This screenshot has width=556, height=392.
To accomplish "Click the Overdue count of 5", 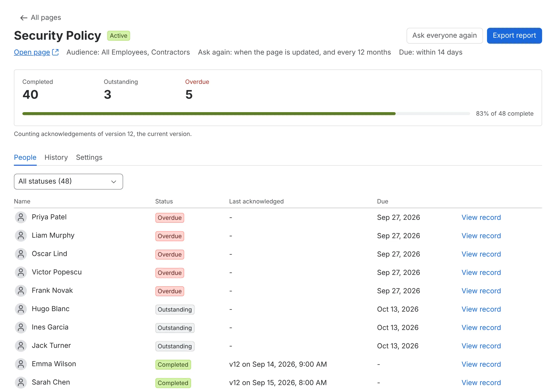I will point(189,95).
